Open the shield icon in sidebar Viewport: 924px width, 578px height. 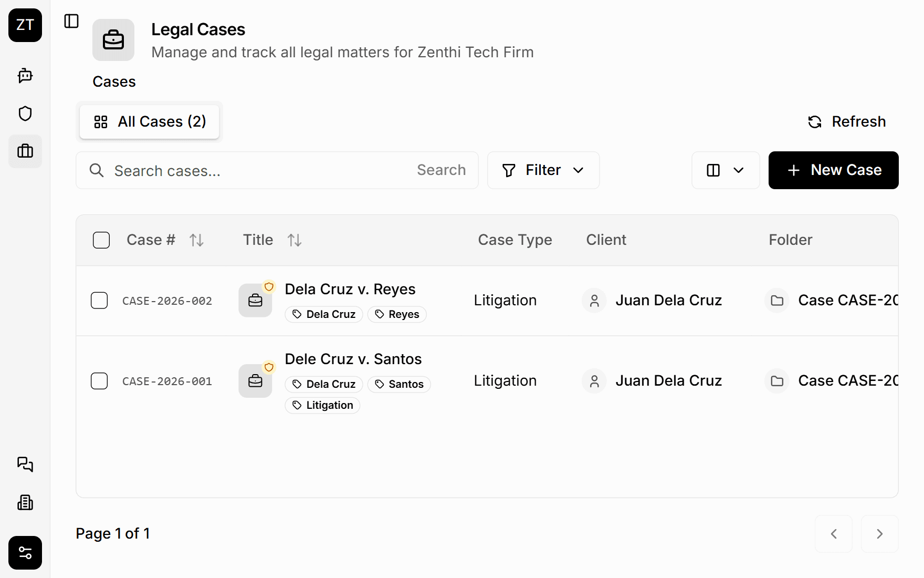25,113
